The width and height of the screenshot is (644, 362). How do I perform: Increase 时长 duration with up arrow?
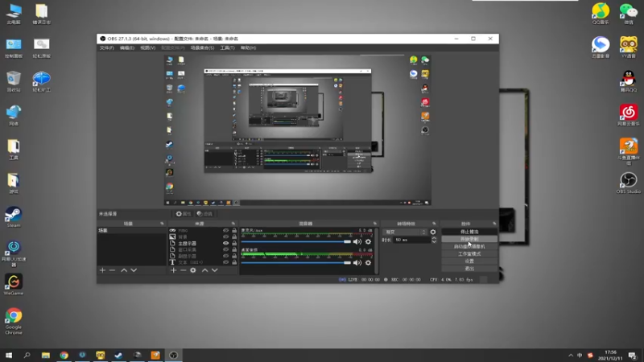[x=434, y=238]
